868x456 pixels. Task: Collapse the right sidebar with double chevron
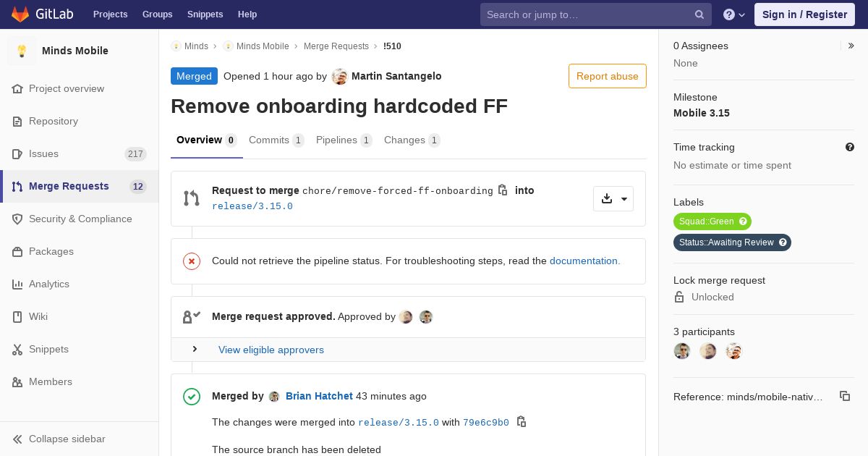(x=851, y=46)
